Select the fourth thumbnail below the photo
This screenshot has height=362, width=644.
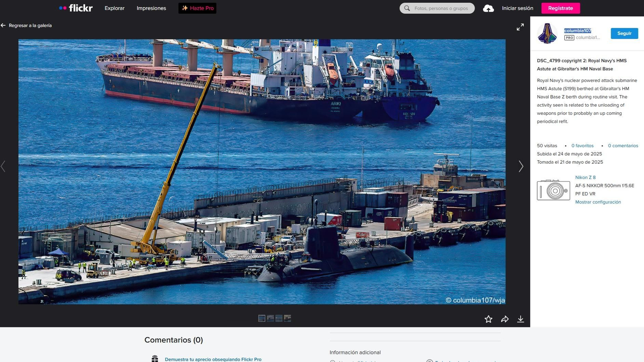pos(287,318)
